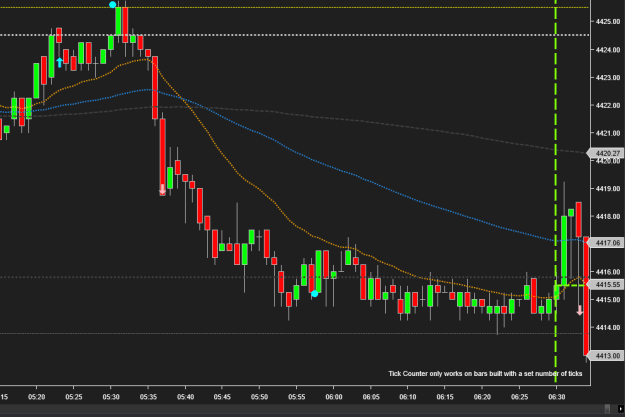Click the 4420.27 price marker on the axis
The width and height of the screenshot is (625, 417).
click(x=605, y=153)
